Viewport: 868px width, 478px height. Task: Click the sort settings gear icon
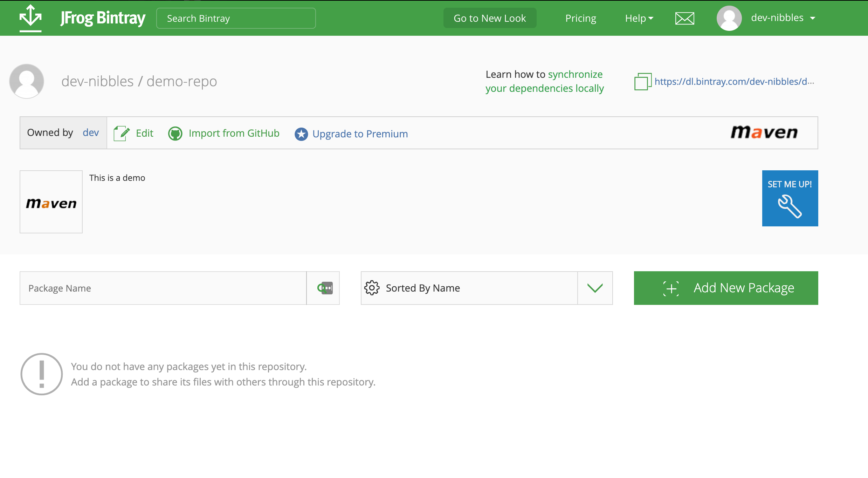pyautogui.click(x=372, y=288)
